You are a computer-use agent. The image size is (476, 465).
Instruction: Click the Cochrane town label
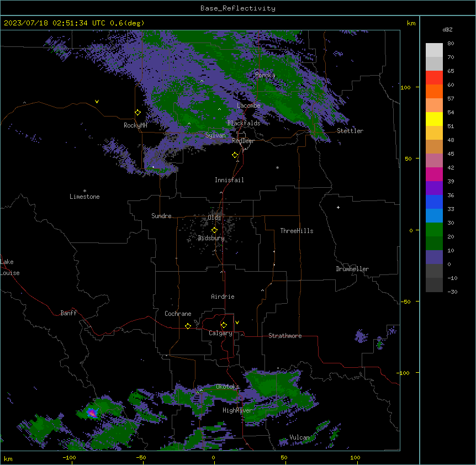click(x=178, y=314)
